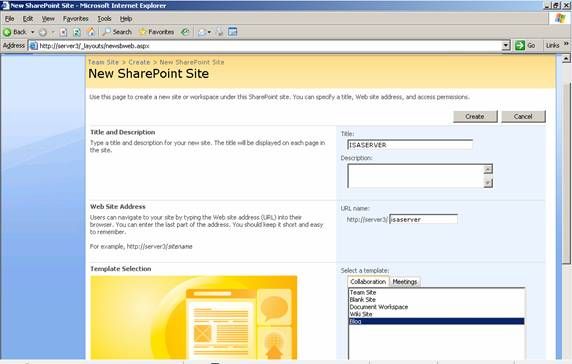Image resolution: width=572 pixels, height=364 pixels.
Task: Click the Forward navigation button
Action: (x=43, y=32)
